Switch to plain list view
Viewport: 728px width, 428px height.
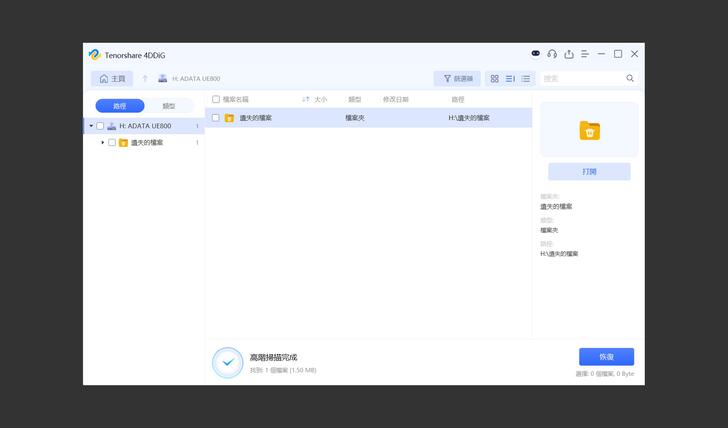point(526,79)
